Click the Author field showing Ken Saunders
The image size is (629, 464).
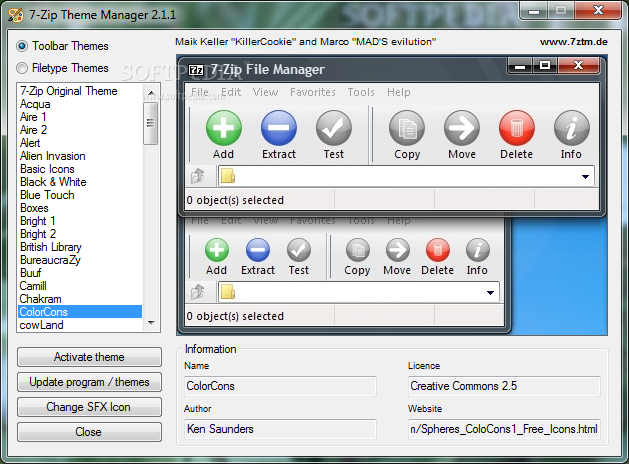(x=280, y=429)
